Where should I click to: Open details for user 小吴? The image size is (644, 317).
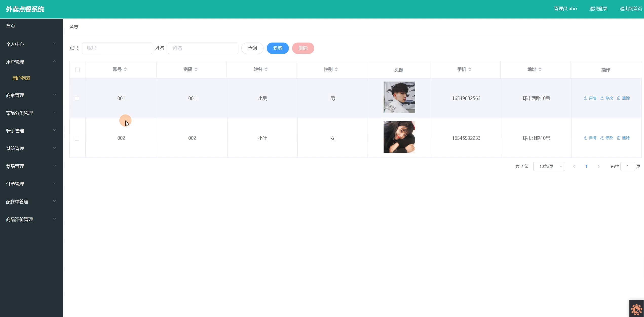tap(590, 98)
